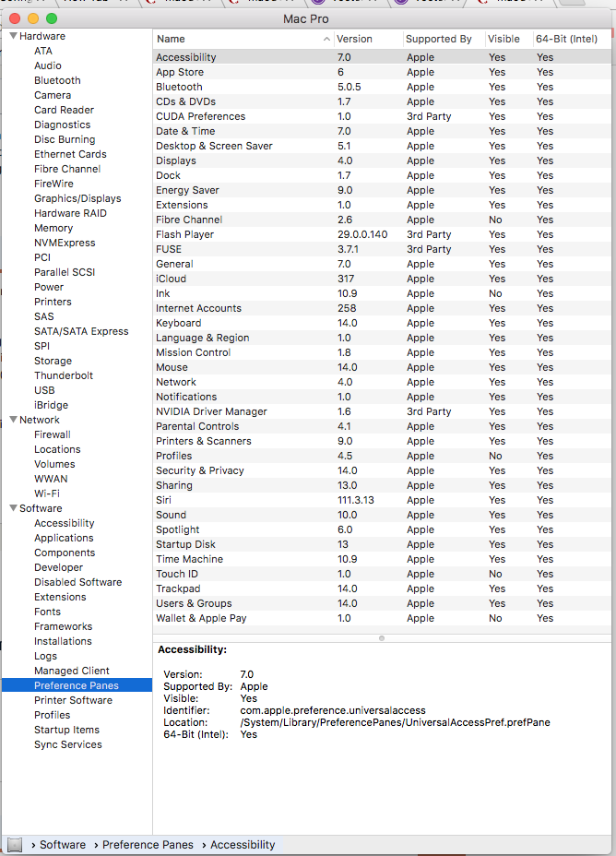Image resolution: width=616 pixels, height=856 pixels.
Task: Select Frameworks in sidebar
Action: coord(64,626)
